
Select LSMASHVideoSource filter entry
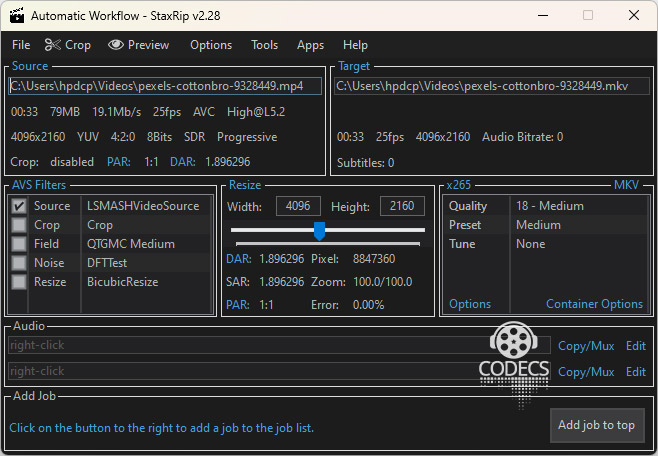(x=143, y=206)
